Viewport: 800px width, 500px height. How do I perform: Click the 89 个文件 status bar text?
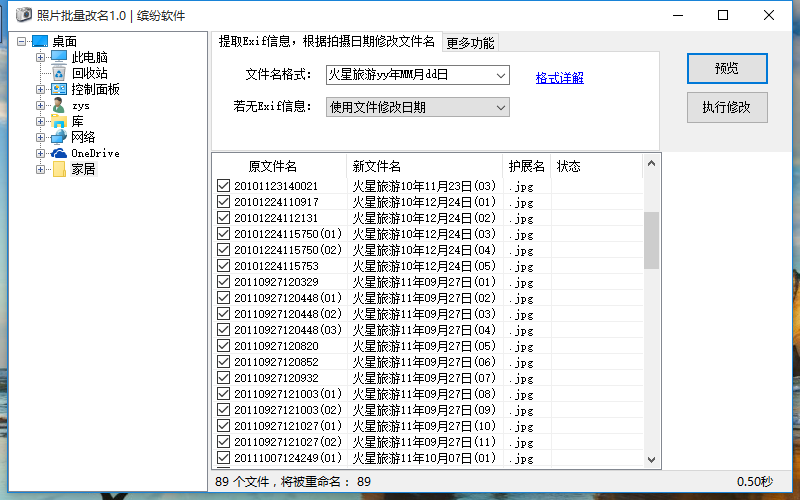click(x=293, y=482)
